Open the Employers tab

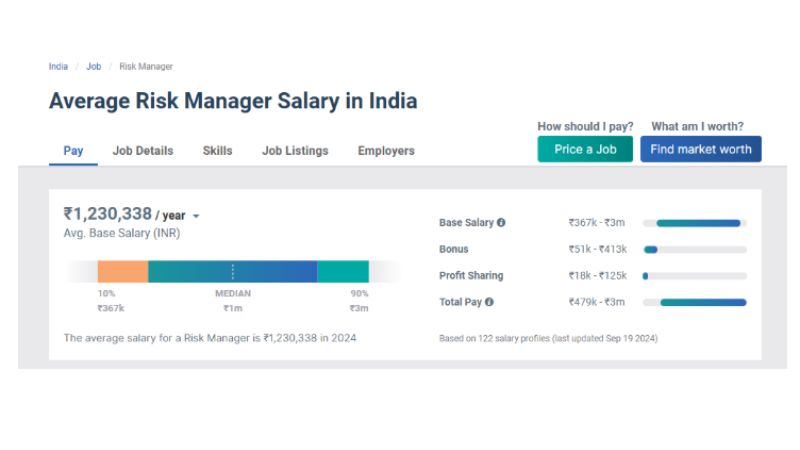coord(386,151)
